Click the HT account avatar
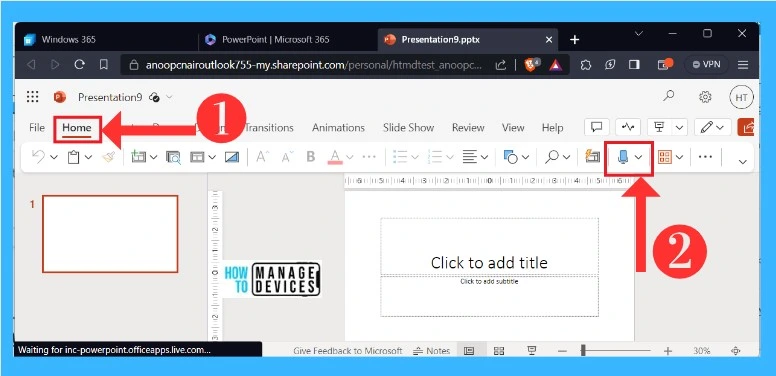 (x=741, y=97)
